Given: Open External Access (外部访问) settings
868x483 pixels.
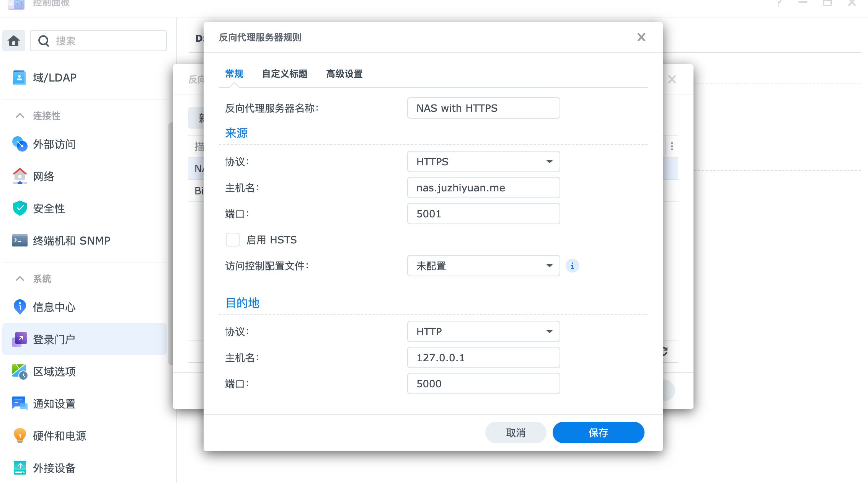Looking at the screenshot, I should (x=54, y=144).
